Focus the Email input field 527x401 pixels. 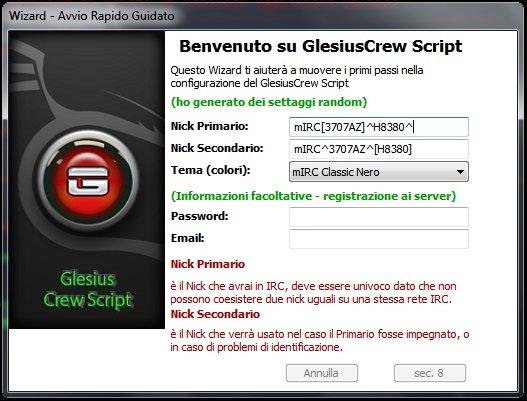(378, 239)
